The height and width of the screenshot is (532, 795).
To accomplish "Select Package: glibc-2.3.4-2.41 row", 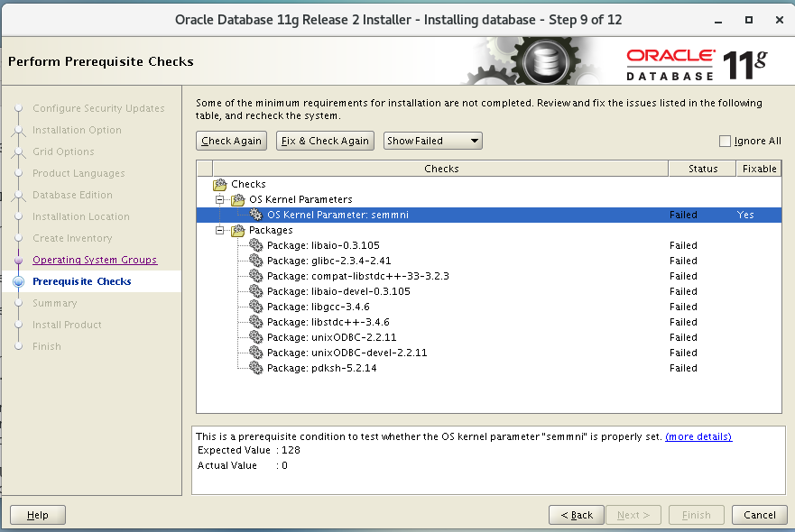I will click(489, 261).
